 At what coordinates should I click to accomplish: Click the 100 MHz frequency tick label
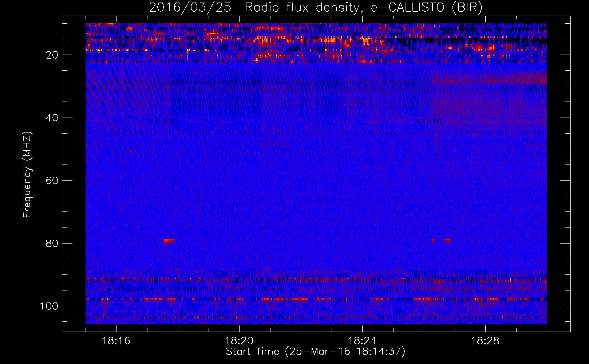49,306
